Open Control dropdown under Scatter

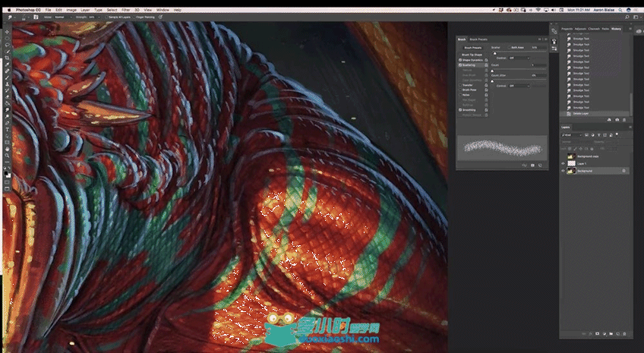point(519,58)
